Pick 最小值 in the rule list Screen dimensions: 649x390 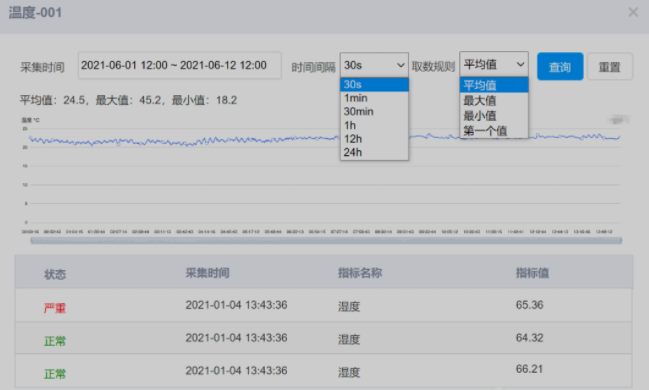click(x=494, y=116)
